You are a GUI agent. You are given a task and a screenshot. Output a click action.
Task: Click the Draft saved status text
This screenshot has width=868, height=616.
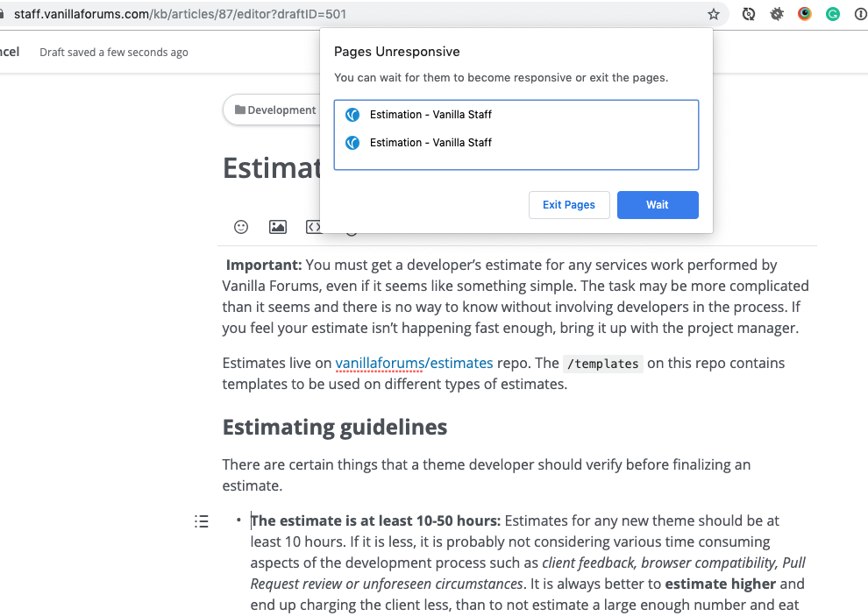tap(113, 52)
